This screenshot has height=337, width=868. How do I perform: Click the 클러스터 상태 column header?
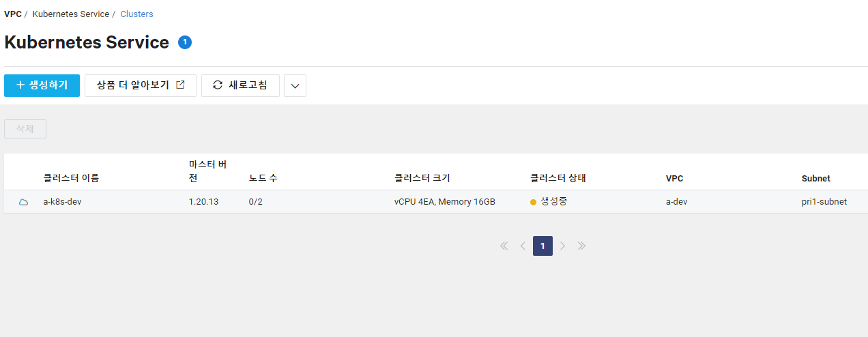558,178
